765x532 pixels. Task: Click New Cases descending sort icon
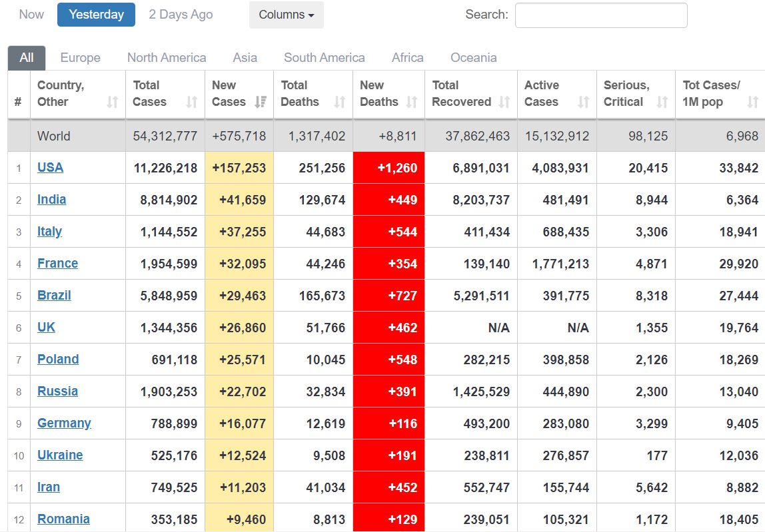[261, 102]
